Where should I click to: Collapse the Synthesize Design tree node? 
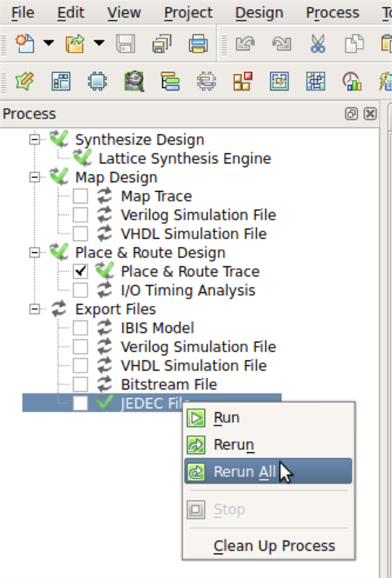34,140
